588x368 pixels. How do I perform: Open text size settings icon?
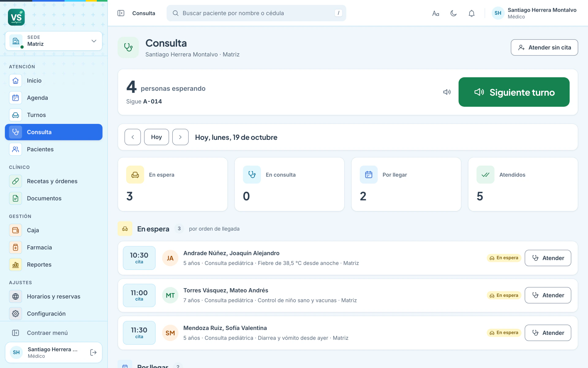click(435, 13)
